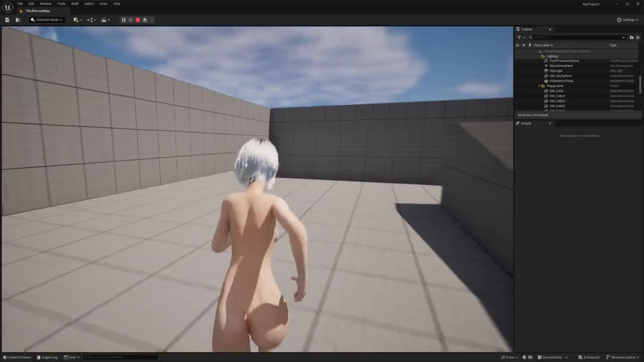
Task: Click the Outliner settings gear icon
Action: (x=637, y=37)
